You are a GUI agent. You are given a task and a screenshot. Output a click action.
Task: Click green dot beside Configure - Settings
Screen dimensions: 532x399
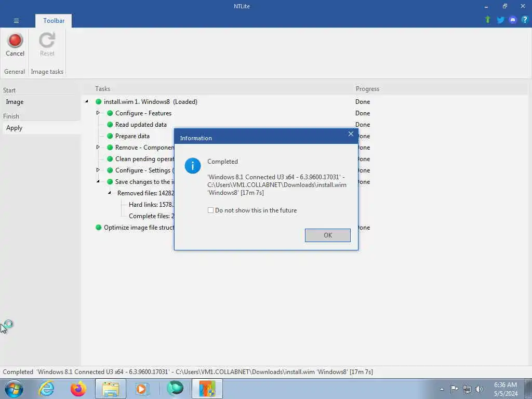pos(110,170)
